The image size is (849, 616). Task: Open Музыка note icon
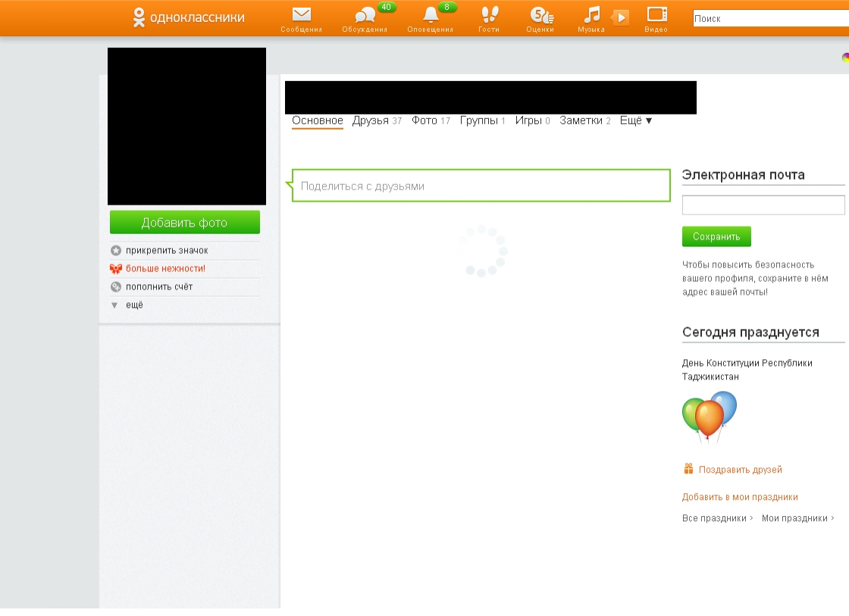coord(592,15)
